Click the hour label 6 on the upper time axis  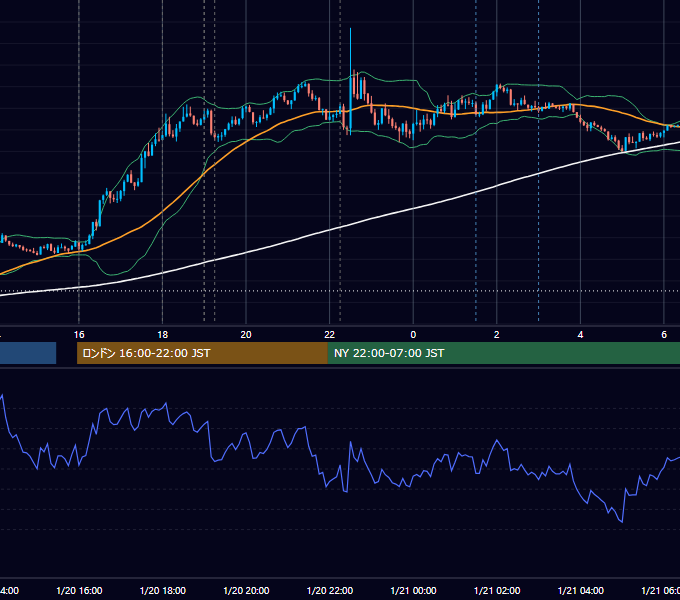pyautogui.click(x=664, y=335)
